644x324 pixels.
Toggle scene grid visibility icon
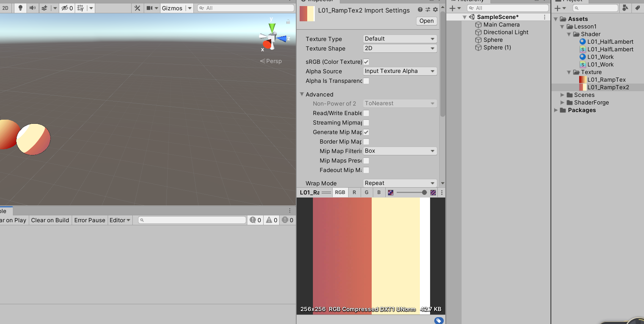[80, 8]
